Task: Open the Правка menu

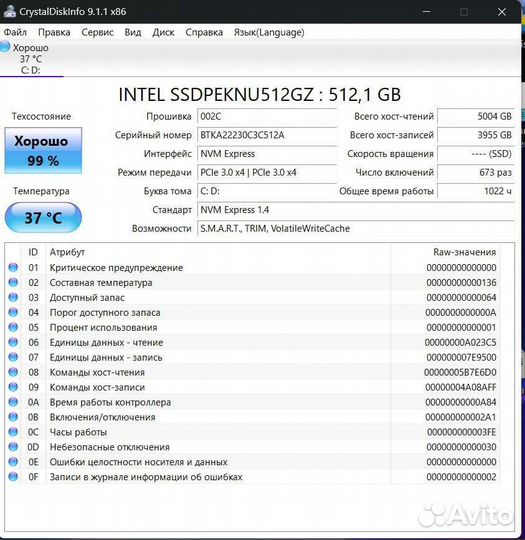Action: [54, 32]
